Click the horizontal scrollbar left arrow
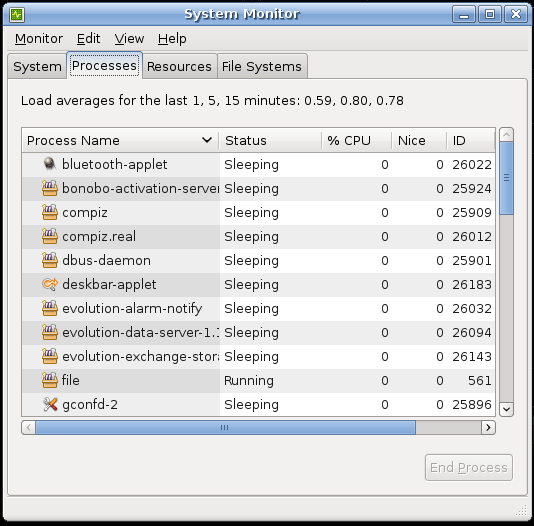Viewport: 534px width, 526px height. click(x=29, y=427)
